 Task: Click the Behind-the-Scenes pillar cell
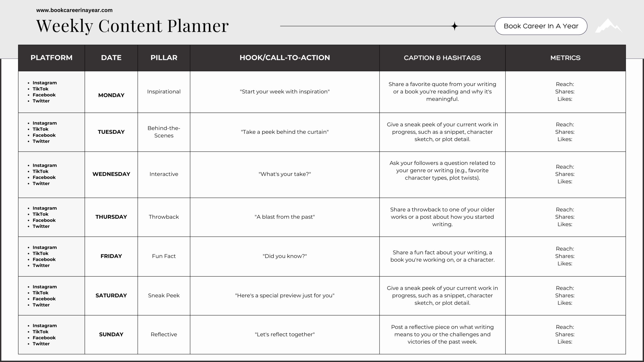(x=164, y=132)
